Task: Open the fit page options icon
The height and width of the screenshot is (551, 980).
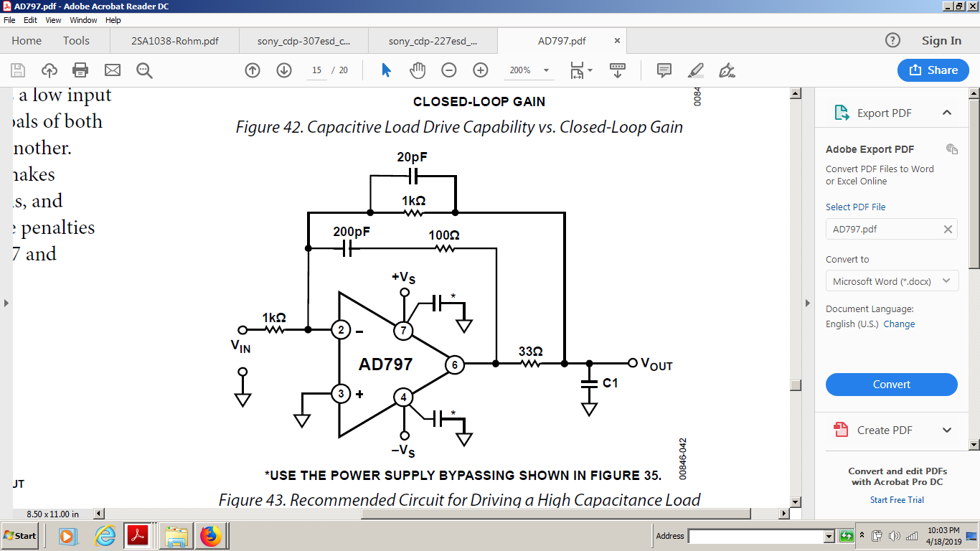Action: 580,70
